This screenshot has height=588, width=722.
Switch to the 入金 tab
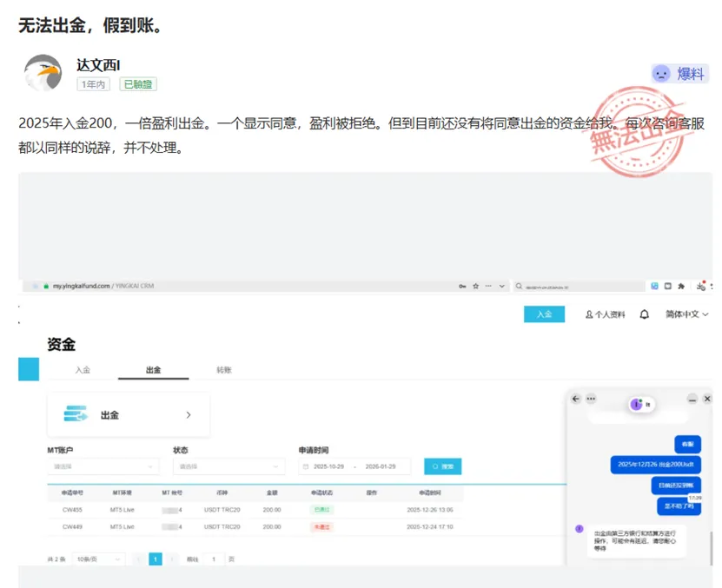pyautogui.click(x=83, y=370)
